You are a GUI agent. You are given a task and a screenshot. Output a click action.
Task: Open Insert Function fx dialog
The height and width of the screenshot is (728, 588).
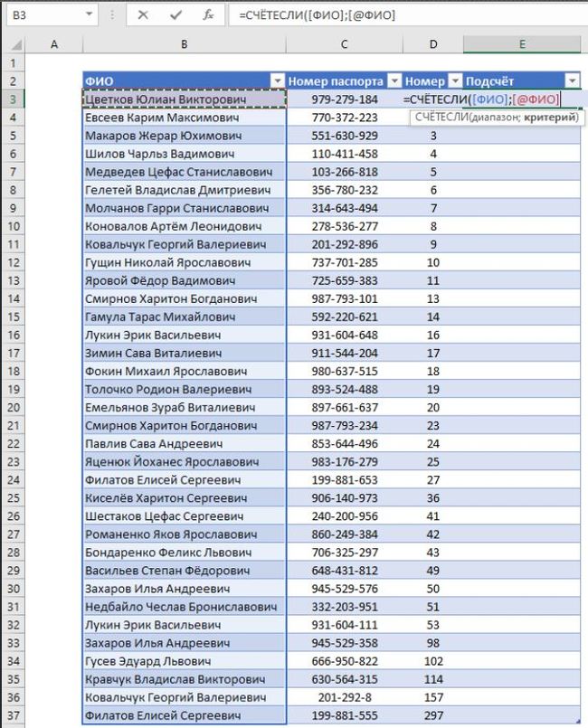pyautogui.click(x=208, y=15)
